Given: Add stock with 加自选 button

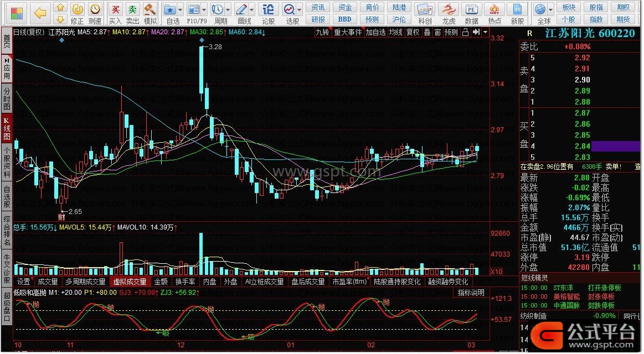Looking at the screenshot, I should [x=376, y=32].
